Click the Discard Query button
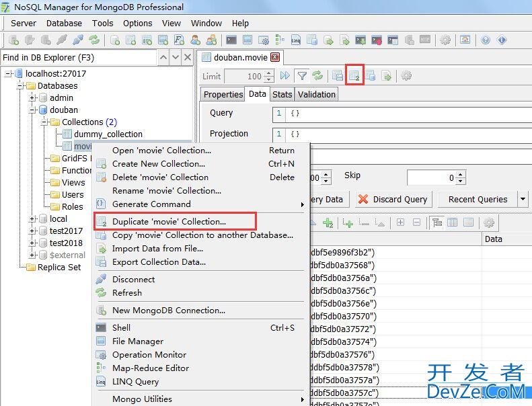This screenshot has height=406, width=532. click(x=394, y=199)
